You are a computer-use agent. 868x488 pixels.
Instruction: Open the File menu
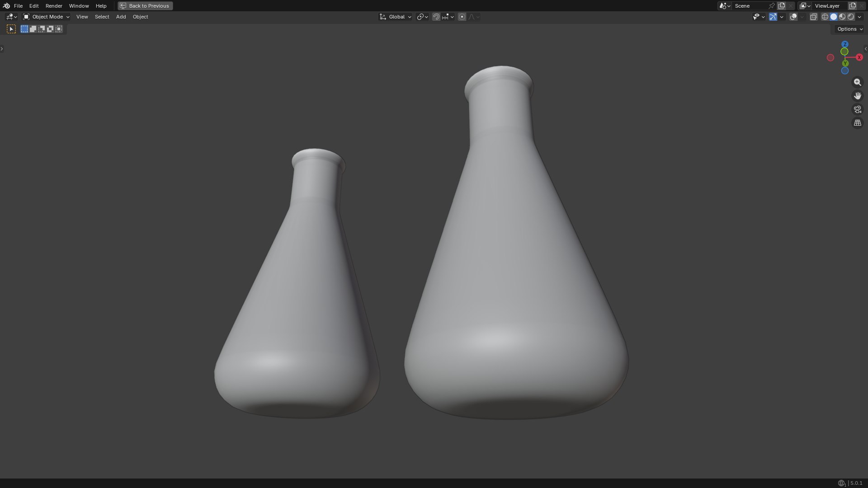(18, 6)
